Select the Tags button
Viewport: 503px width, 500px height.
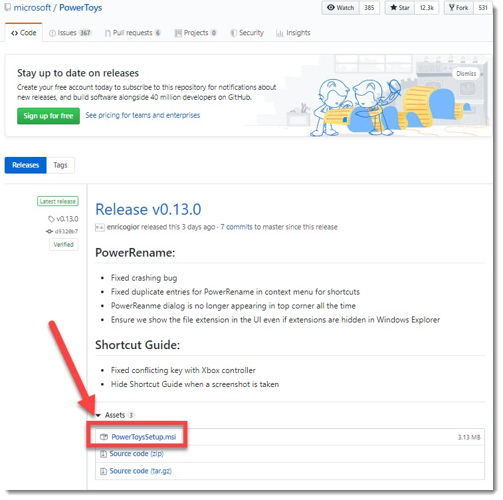[x=60, y=165]
